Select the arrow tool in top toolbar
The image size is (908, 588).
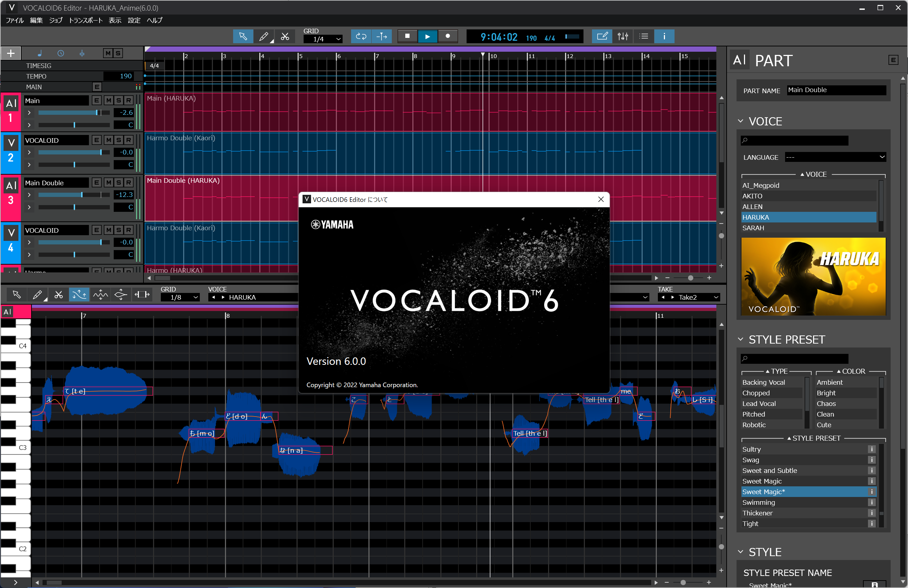pos(243,36)
